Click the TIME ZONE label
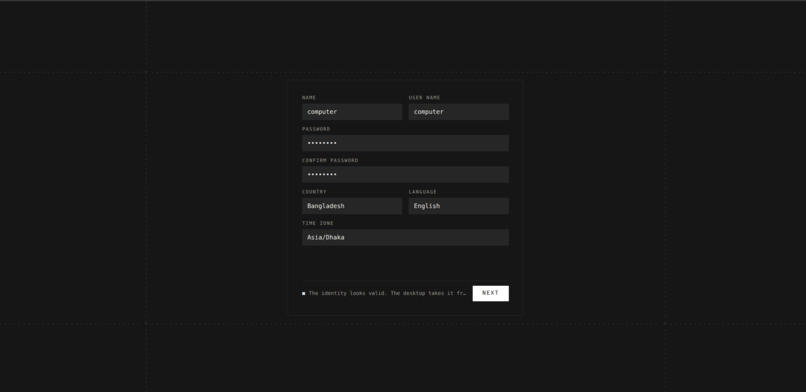The height and width of the screenshot is (392, 806). click(x=318, y=223)
